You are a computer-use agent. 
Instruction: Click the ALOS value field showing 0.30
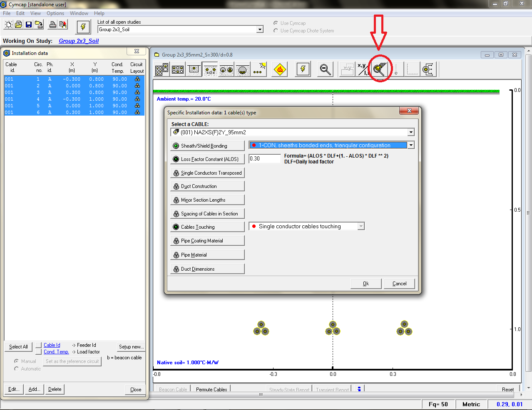265,158
